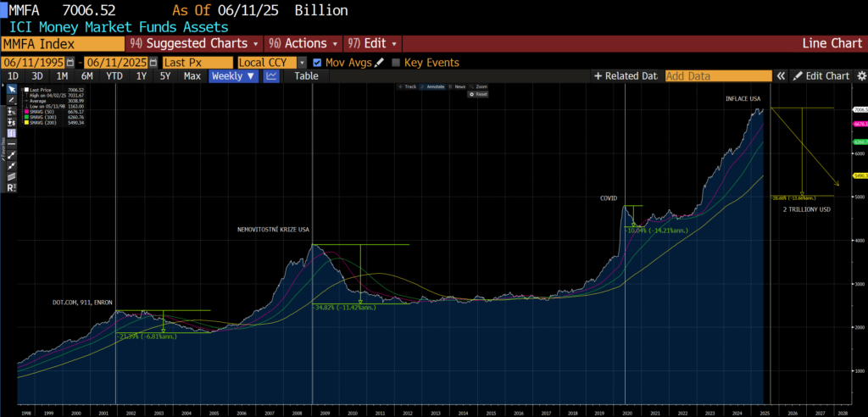Enable Zoom mode on chart
Viewport: 868px width, 417px height.
[x=478, y=86]
